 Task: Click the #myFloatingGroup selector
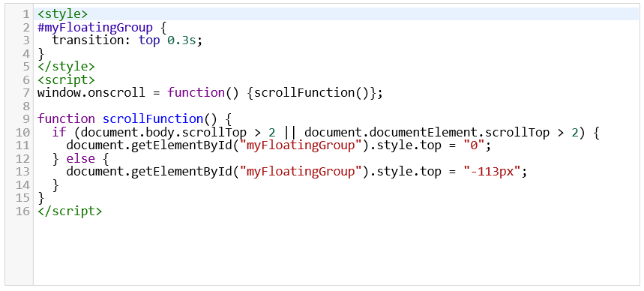pyautogui.click(x=95, y=28)
